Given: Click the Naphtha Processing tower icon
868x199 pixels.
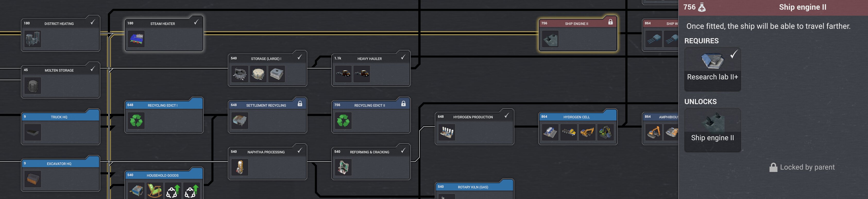Looking at the screenshot, I should click(x=240, y=167).
